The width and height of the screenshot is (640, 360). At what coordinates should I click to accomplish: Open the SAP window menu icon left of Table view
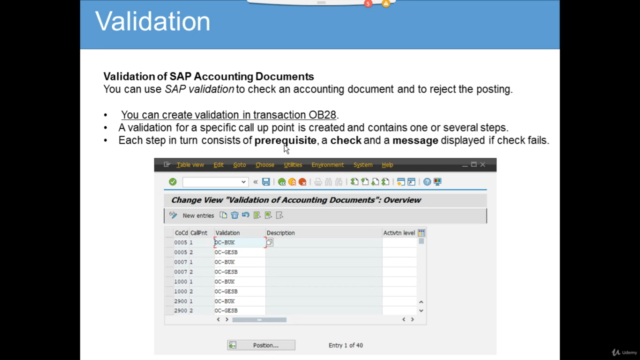167,164
